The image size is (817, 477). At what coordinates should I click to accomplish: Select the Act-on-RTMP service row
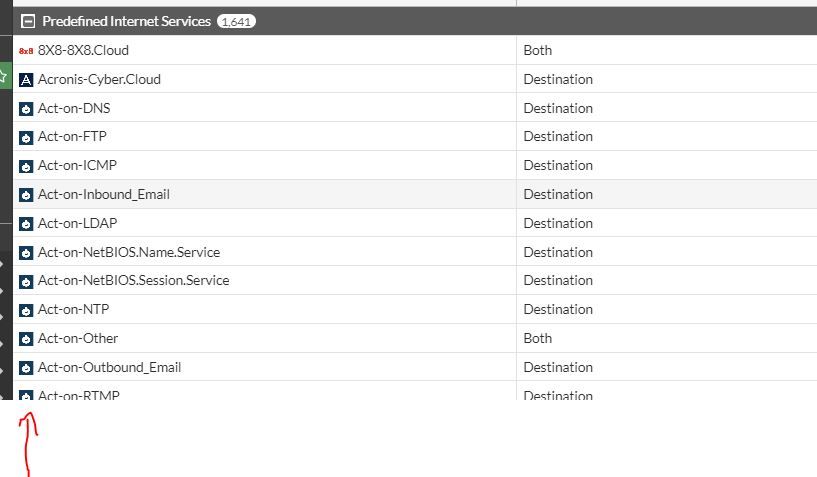[79, 395]
